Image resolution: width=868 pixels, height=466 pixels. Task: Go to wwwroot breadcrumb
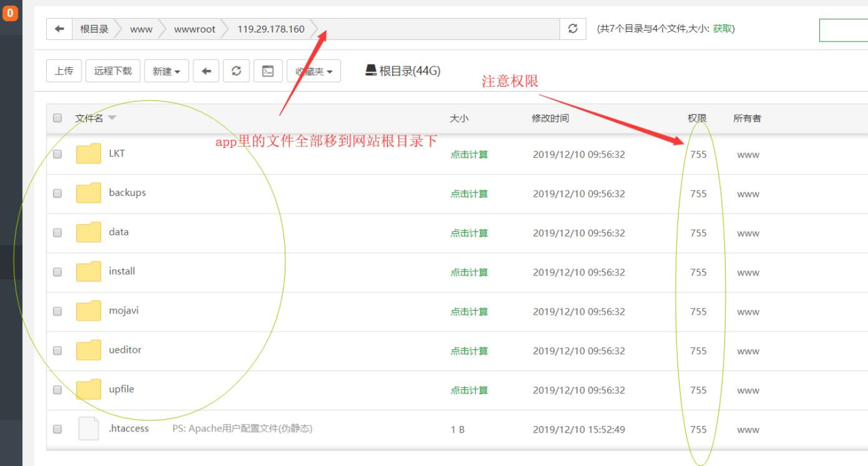pos(195,29)
